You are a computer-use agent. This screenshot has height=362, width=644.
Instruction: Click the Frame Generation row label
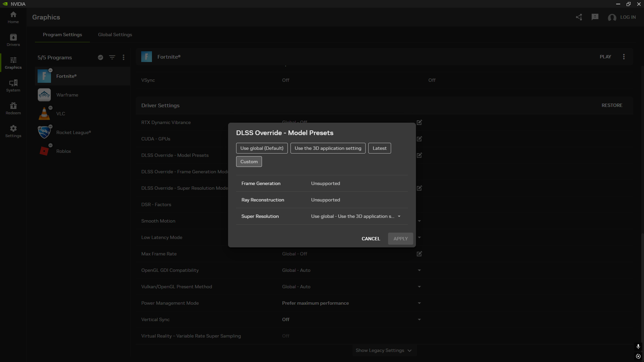(x=261, y=183)
